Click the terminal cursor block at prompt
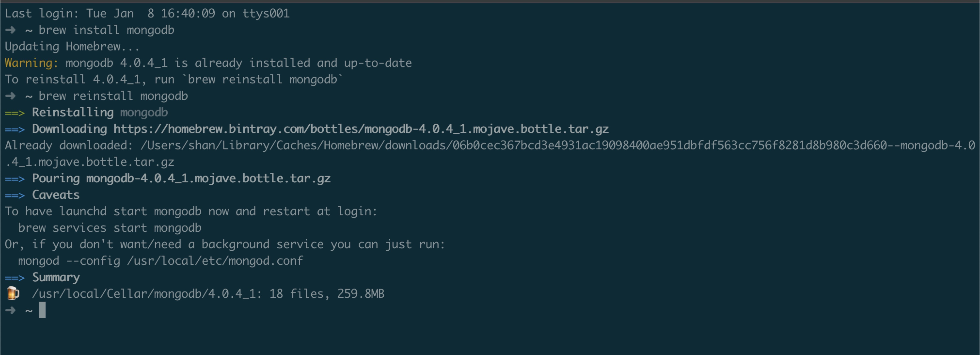The image size is (980, 355). pyautogui.click(x=42, y=310)
